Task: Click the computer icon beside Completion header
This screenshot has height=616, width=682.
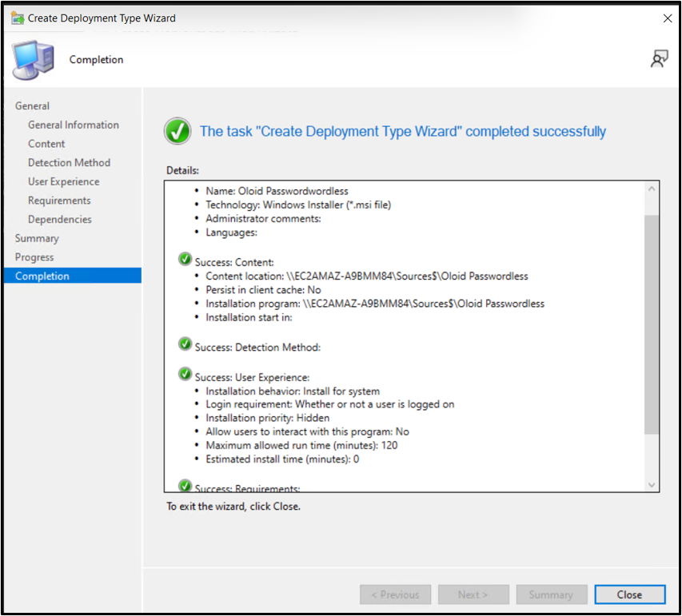Action: (34, 60)
